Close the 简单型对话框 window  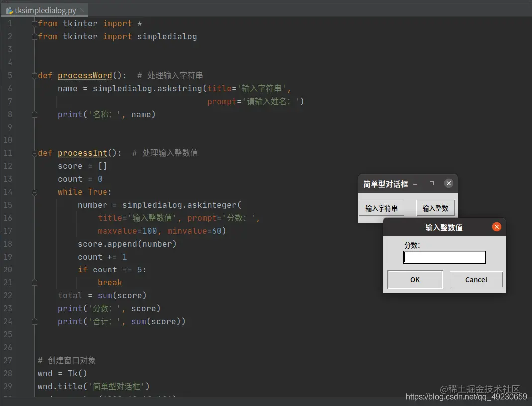(449, 183)
